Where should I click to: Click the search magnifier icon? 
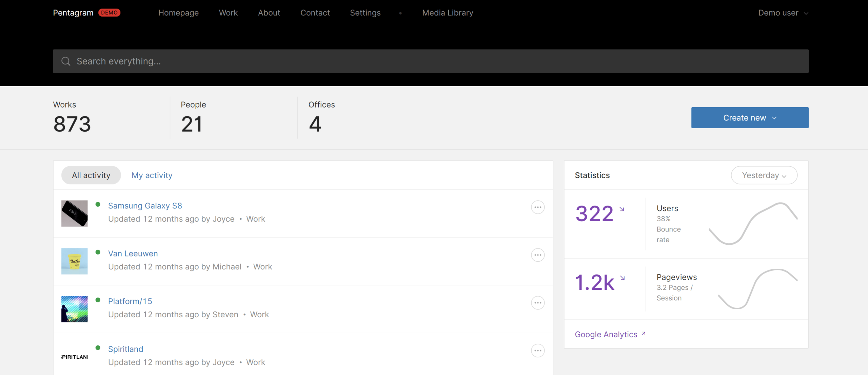click(66, 61)
